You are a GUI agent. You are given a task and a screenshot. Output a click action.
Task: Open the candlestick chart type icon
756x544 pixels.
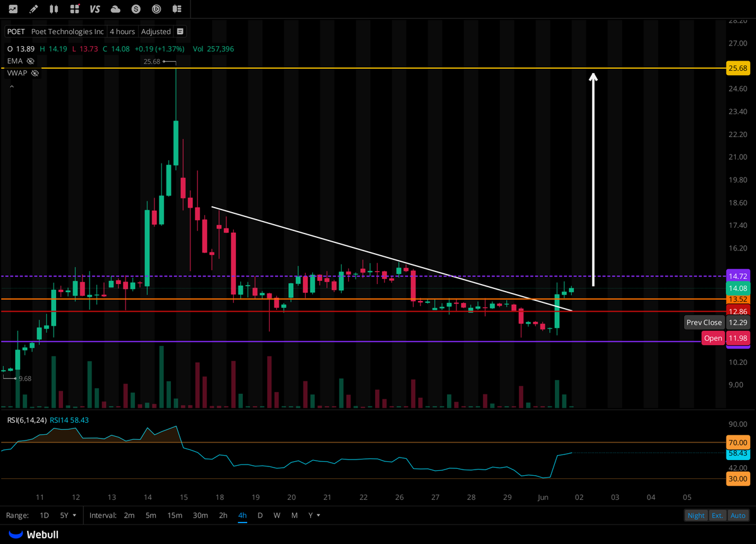tap(54, 9)
